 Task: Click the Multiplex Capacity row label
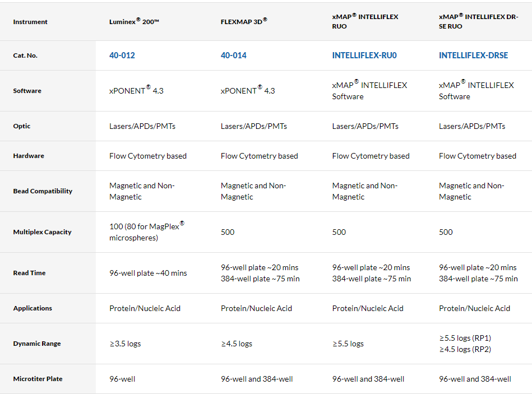(x=42, y=232)
